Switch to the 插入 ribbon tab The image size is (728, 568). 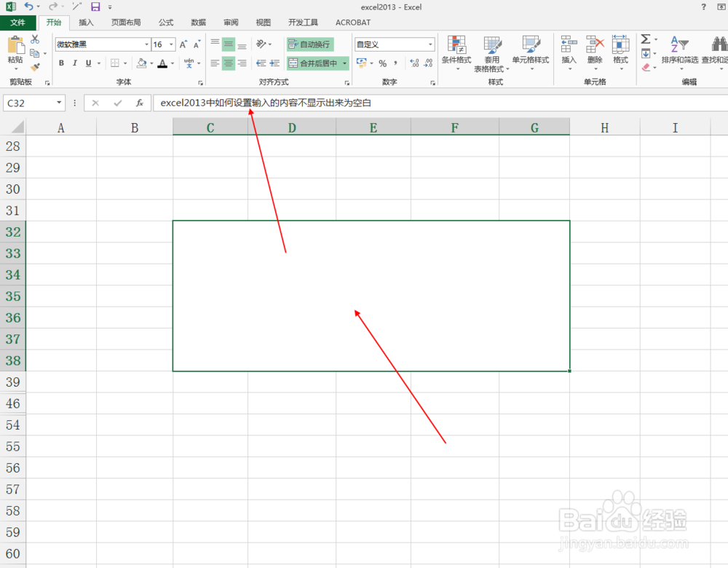86,23
